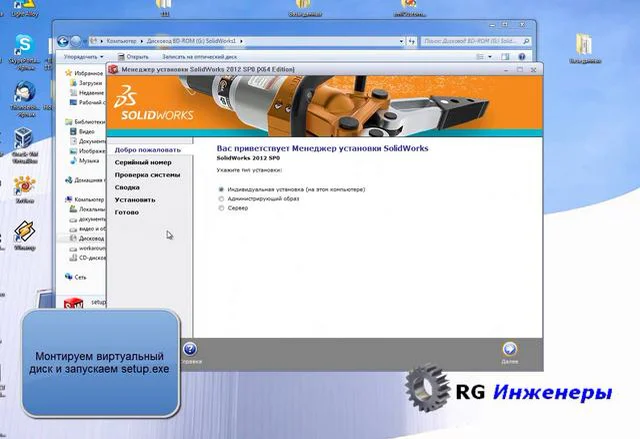Open Рабочий стол in Explorer sidebar
640x439 pixels.
click(x=92, y=102)
